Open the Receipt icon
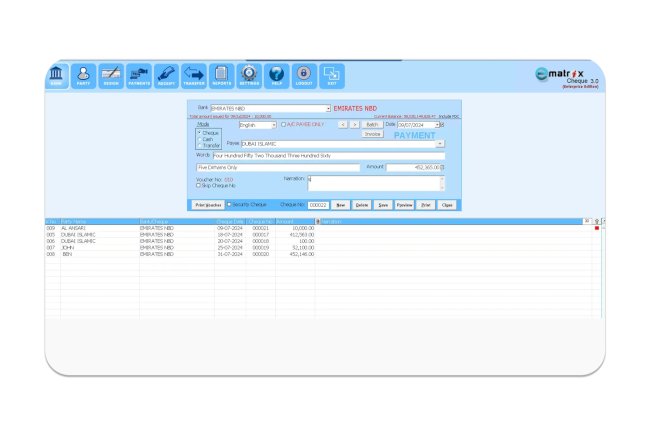The height and width of the screenshot is (433, 650). 166,76
